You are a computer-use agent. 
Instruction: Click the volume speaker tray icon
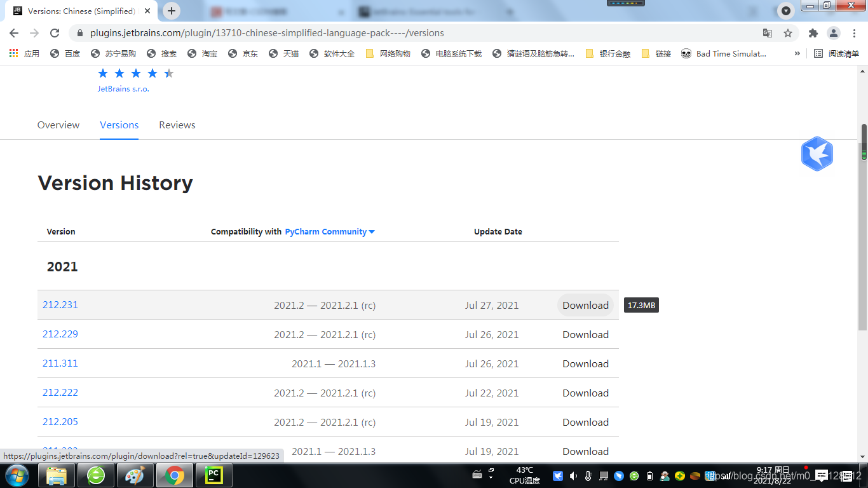pyautogui.click(x=573, y=476)
